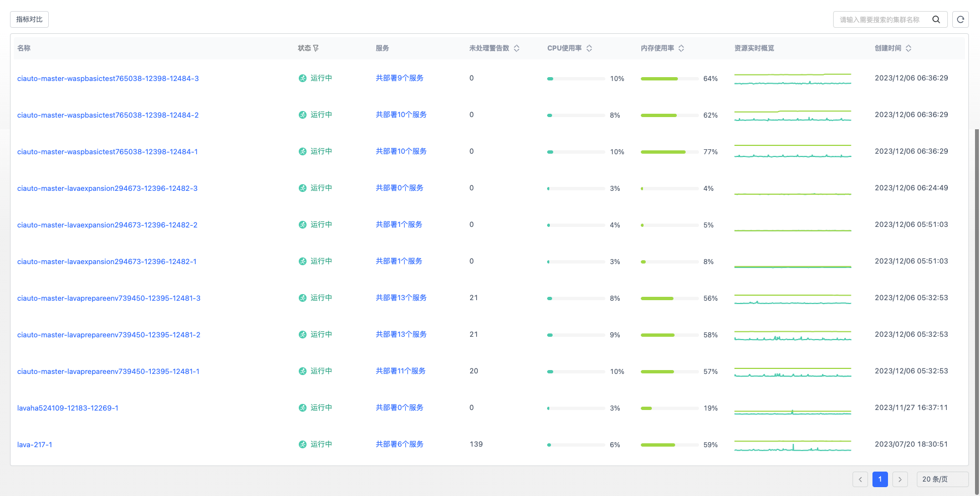Click running status icon for lavaexpansion 12482-1
Viewport: 980px width, 496px height.
point(303,261)
